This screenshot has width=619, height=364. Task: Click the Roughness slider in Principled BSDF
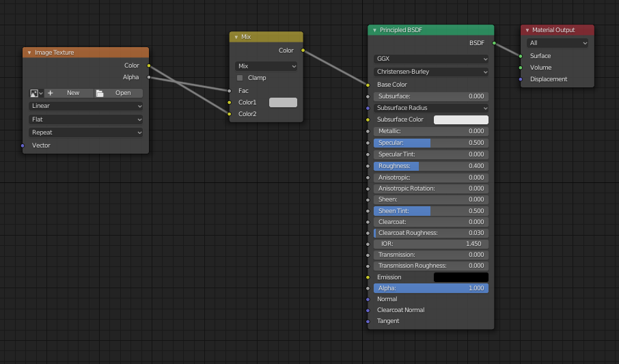click(430, 166)
